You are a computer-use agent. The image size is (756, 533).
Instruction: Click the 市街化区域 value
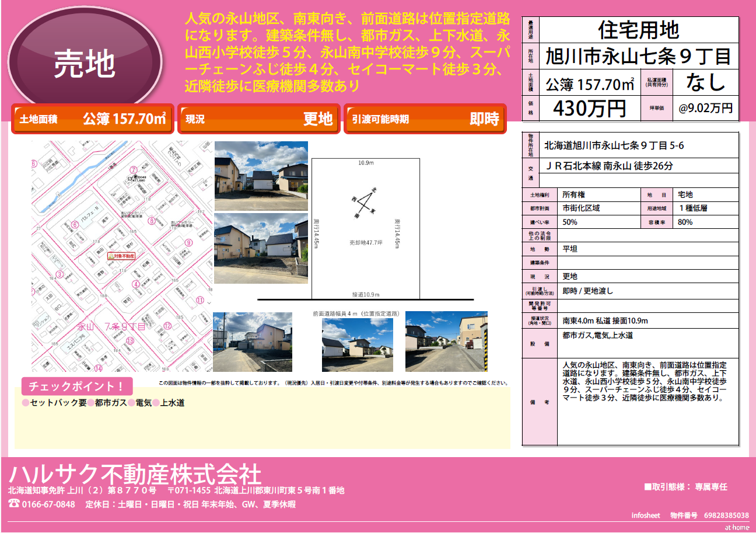coord(581,208)
